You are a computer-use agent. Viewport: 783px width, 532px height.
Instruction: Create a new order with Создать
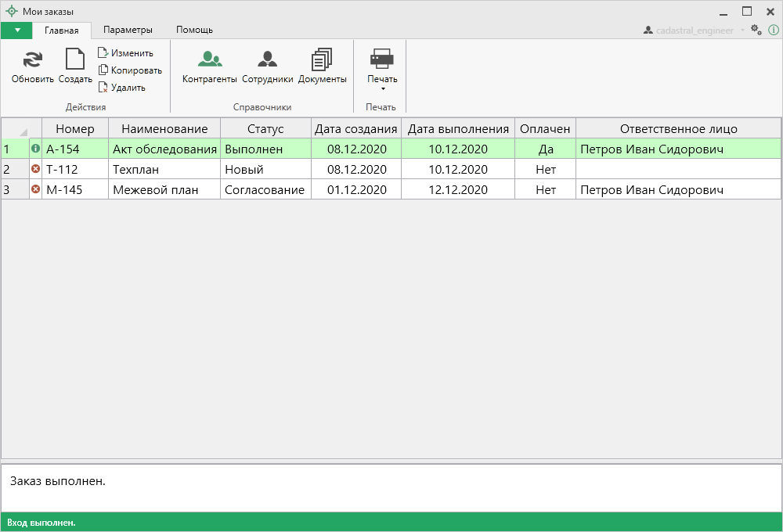pos(75,60)
